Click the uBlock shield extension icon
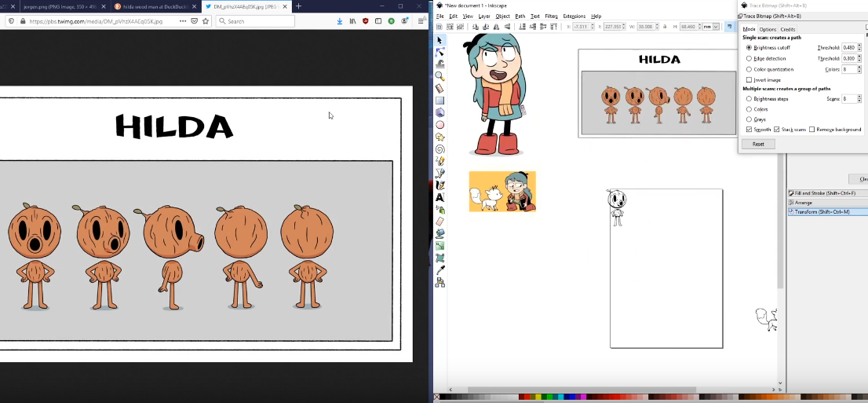The height and width of the screenshot is (403, 868). pos(366,21)
